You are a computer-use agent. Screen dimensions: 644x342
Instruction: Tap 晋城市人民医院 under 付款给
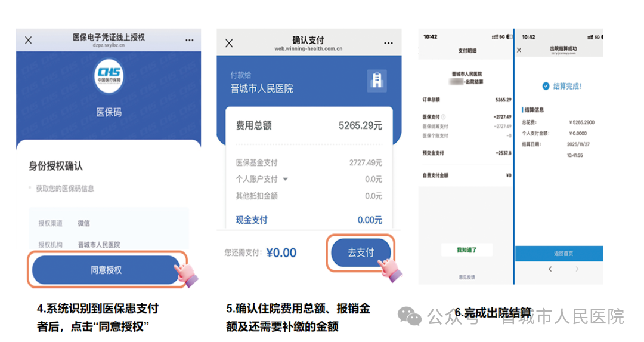[262, 88]
